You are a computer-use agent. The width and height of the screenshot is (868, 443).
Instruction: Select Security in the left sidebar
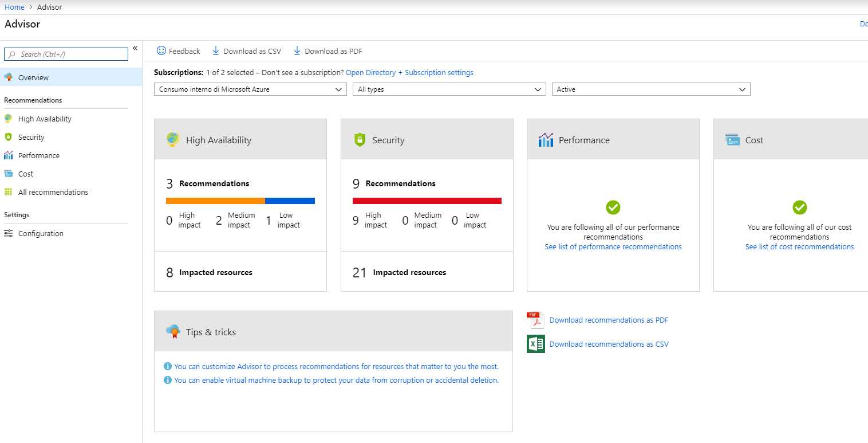[x=31, y=137]
